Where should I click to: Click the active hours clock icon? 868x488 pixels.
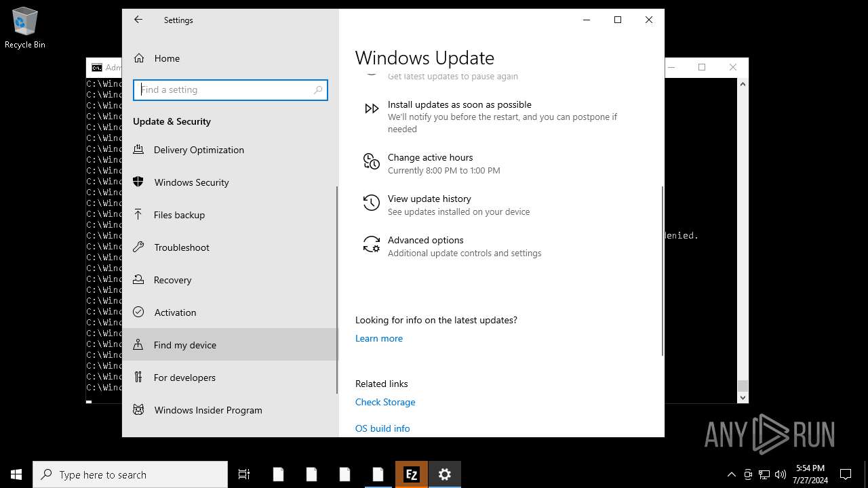tap(372, 161)
